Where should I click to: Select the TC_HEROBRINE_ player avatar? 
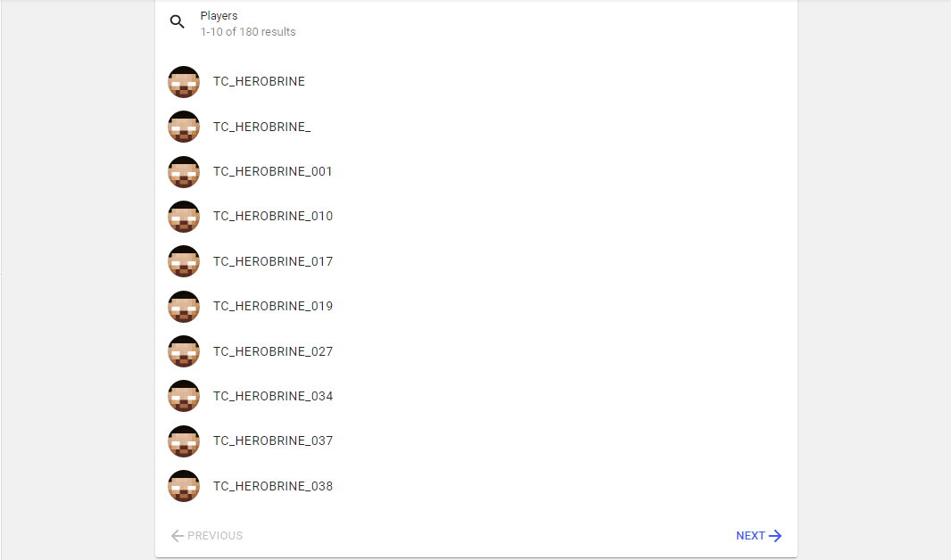pos(184,127)
